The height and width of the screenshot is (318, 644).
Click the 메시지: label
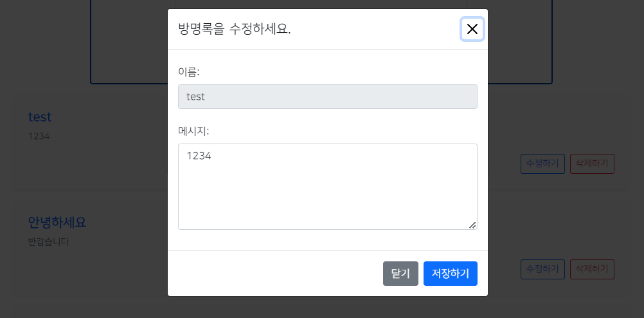193,131
